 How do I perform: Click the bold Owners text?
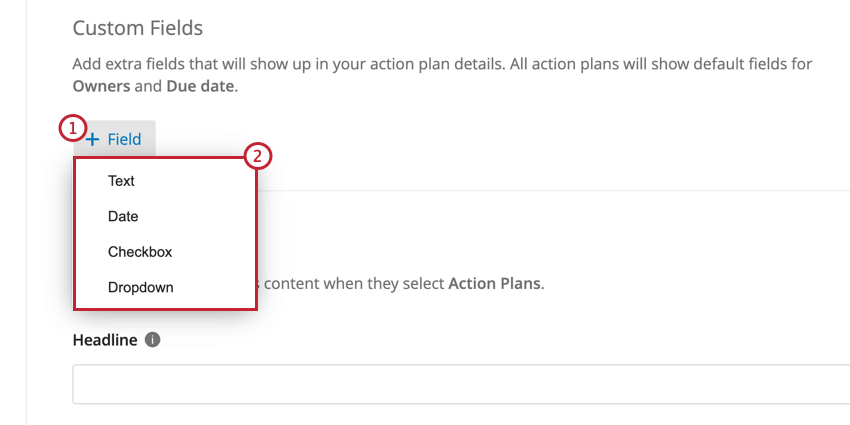(101, 86)
